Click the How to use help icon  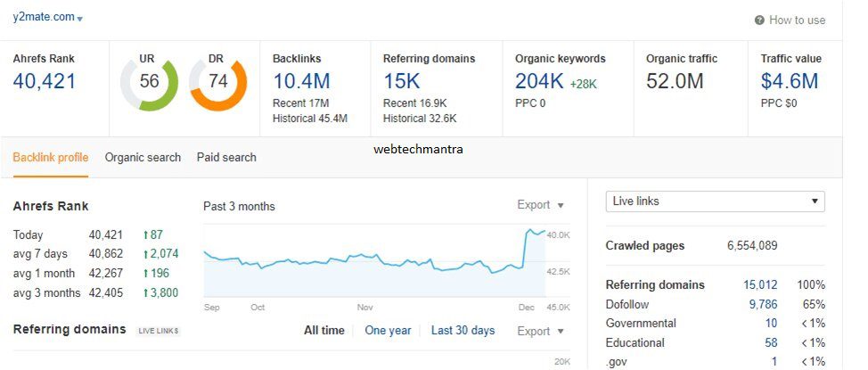coord(759,21)
